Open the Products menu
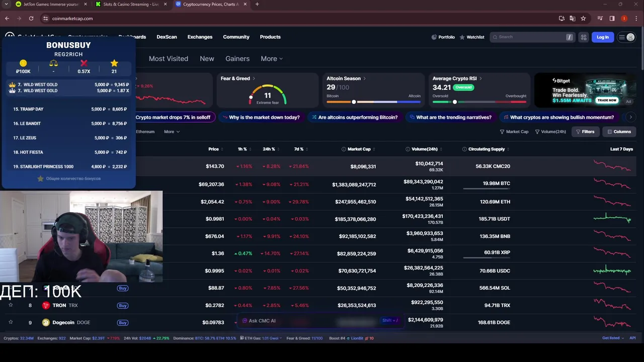This screenshot has width=644, height=362. click(x=270, y=37)
